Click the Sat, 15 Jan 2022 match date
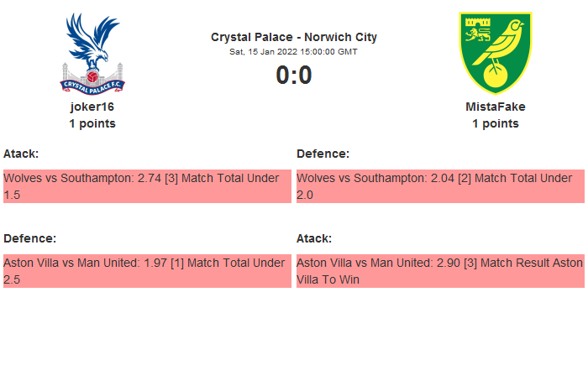Image resolution: width=588 pixels, height=386 pixels. tap(294, 51)
